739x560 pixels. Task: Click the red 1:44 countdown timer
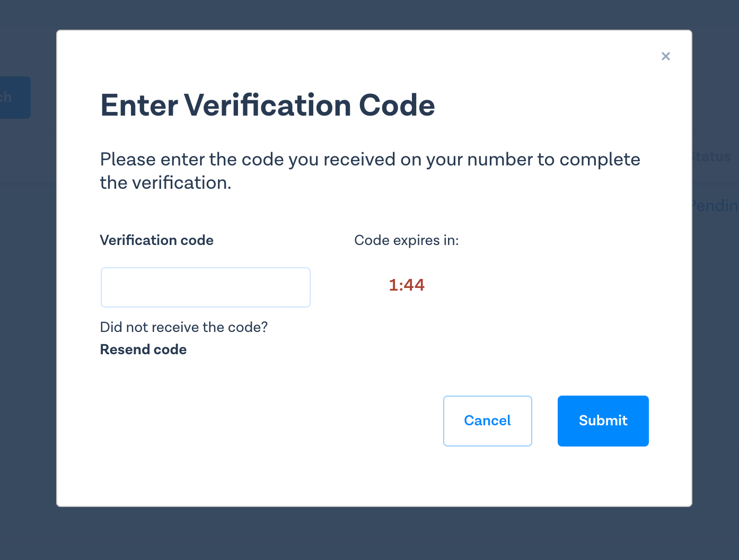pyautogui.click(x=407, y=285)
